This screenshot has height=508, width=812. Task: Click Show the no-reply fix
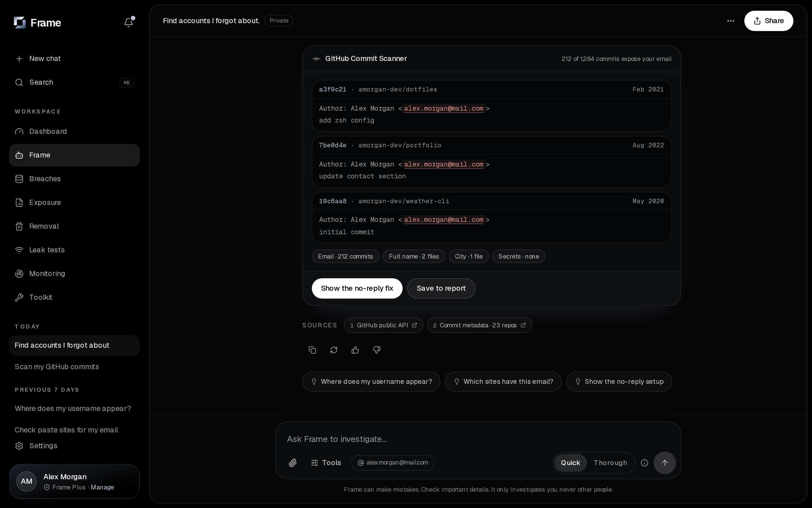[x=357, y=288]
